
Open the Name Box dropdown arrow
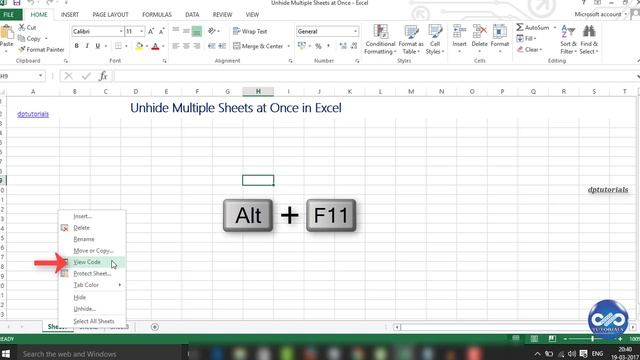pyautogui.click(x=40, y=76)
